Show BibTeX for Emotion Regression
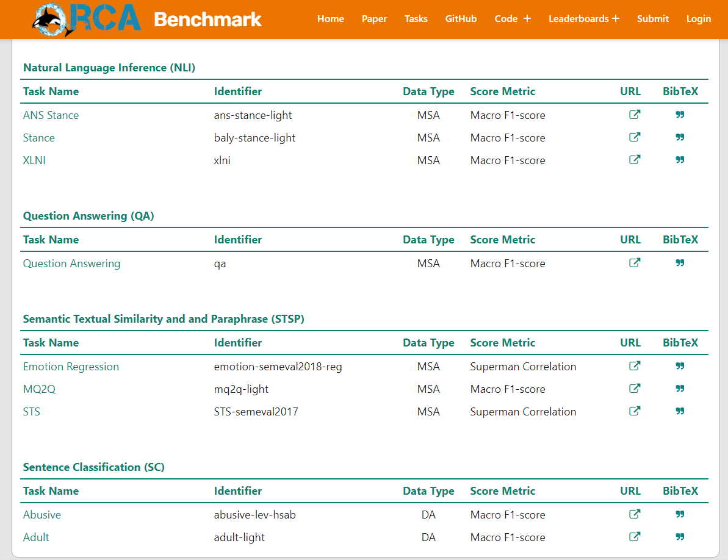This screenshot has height=560, width=728. (x=680, y=365)
